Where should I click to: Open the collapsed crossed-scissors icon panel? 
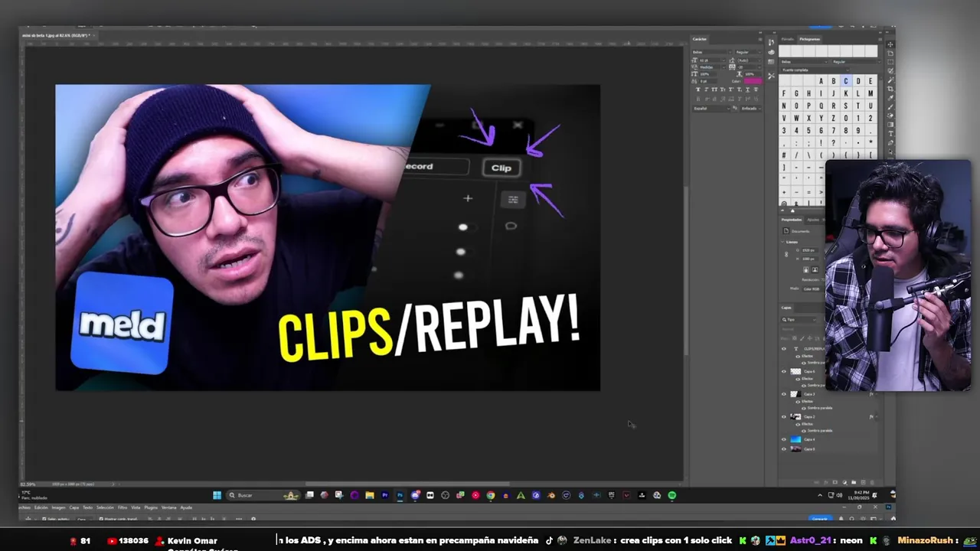pos(771,76)
